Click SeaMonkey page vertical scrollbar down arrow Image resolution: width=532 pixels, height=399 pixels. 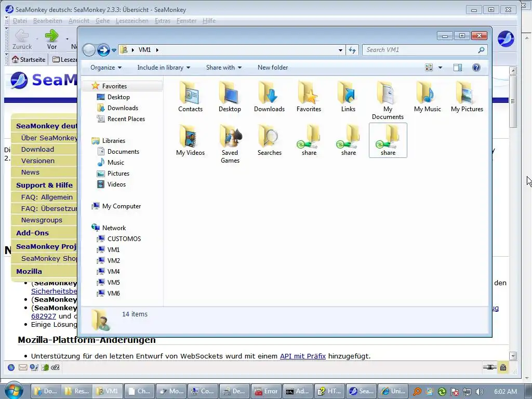(513, 356)
